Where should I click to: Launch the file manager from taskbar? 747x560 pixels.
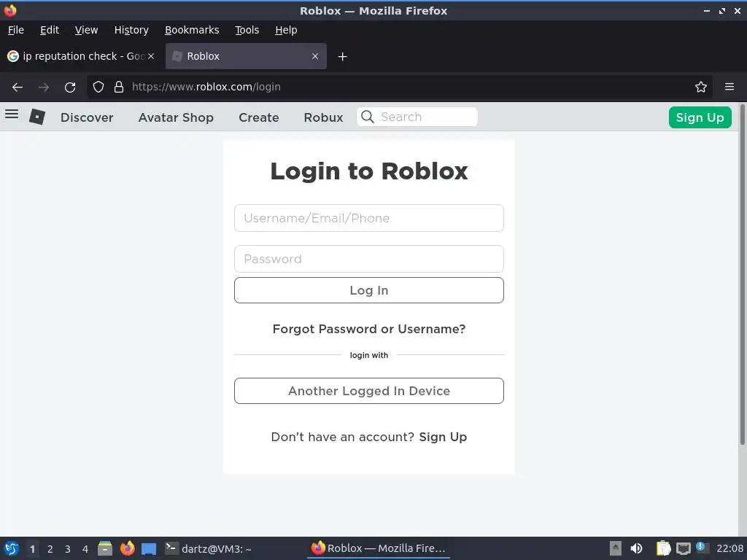pos(105,548)
